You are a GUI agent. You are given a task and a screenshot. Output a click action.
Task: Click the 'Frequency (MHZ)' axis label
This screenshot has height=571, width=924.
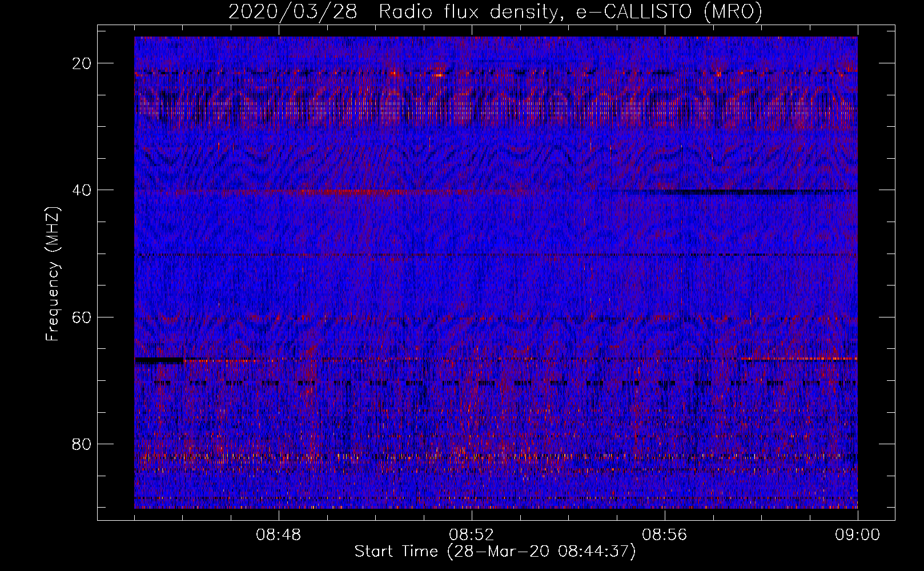pyautogui.click(x=53, y=273)
